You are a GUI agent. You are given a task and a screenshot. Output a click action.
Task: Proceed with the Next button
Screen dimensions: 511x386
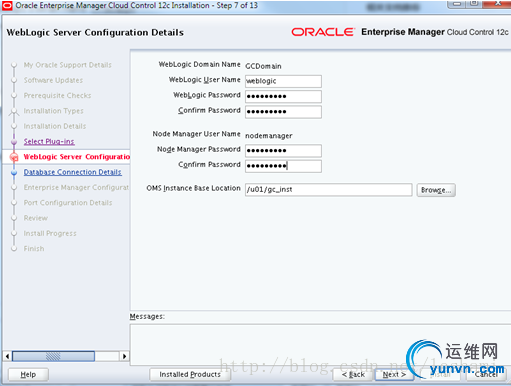click(394, 375)
